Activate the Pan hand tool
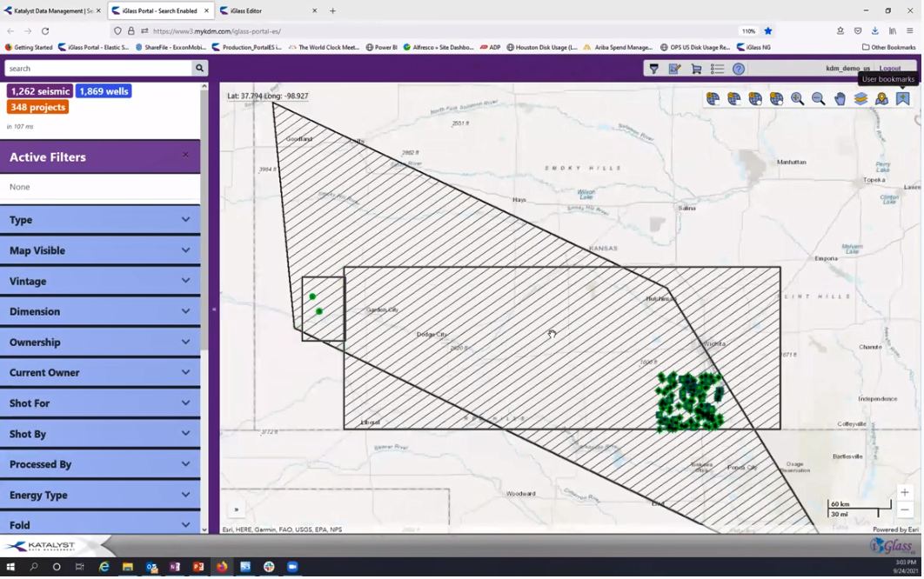The width and height of the screenshot is (924, 579). pyautogui.click(x=839, y=98)
